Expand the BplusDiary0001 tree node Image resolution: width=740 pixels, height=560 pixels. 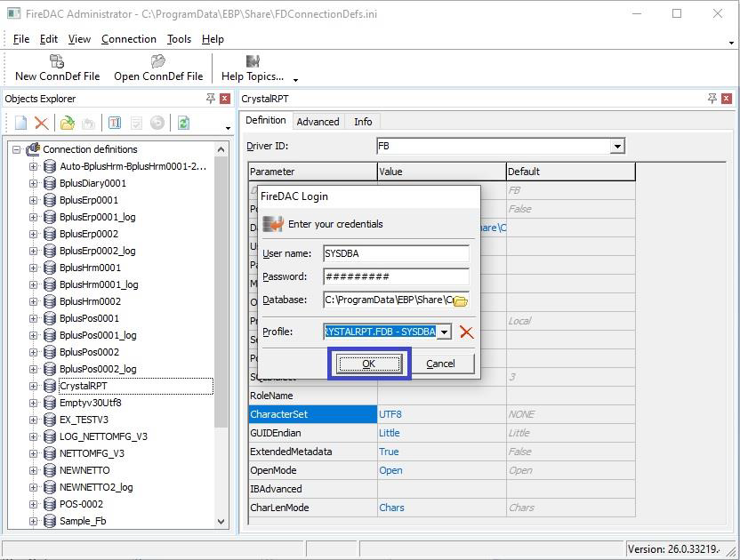click(x=34, y=183)
